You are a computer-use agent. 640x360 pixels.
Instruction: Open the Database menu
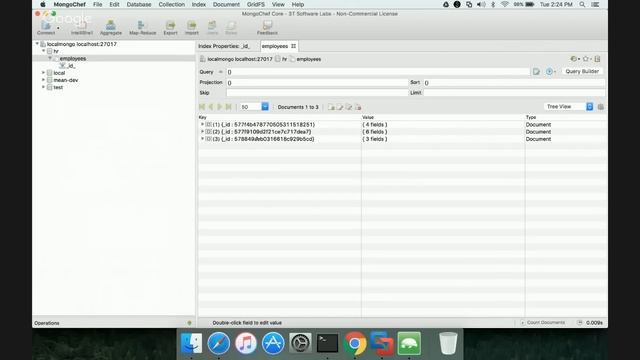click(139, 4)
